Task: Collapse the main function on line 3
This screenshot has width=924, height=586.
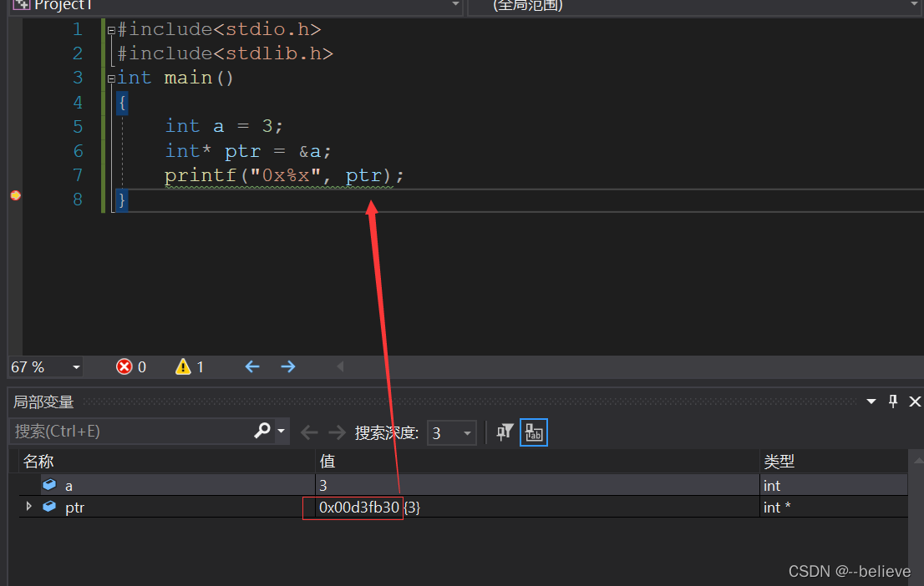Action: 111,78
